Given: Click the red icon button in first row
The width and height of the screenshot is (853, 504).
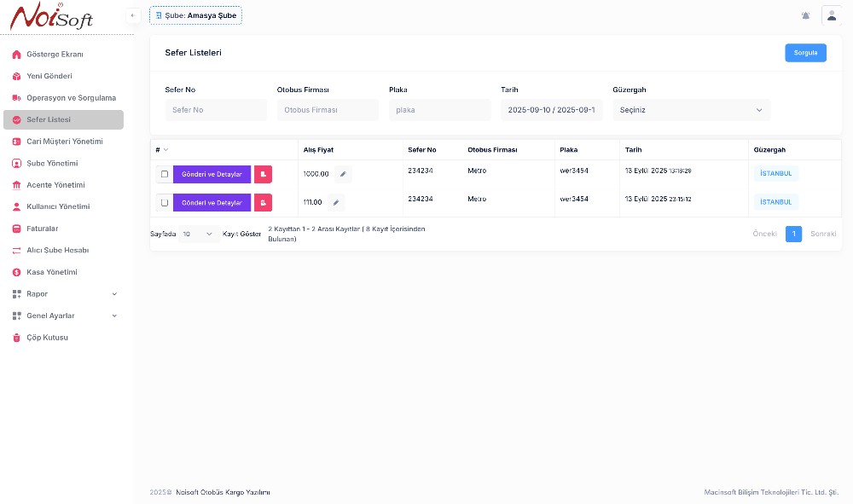Looking at the screenshot, I should [x=263, y=174].
